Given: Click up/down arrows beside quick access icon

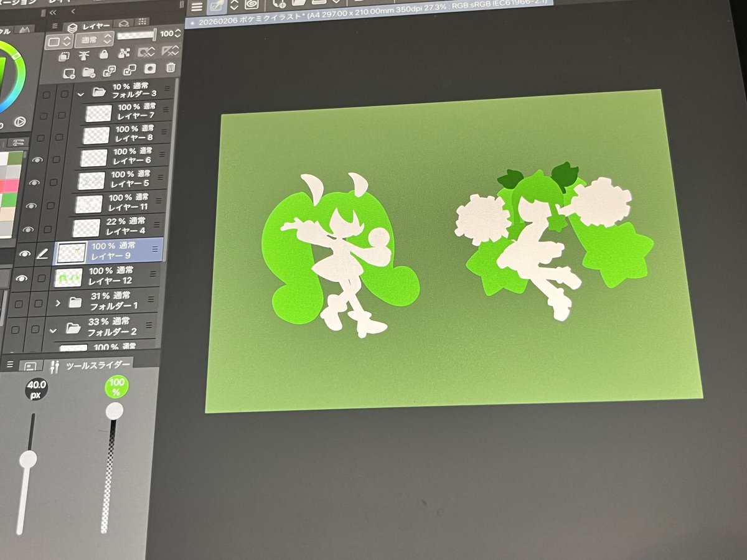Looking at the screenshot, I should tap(234, 6).
